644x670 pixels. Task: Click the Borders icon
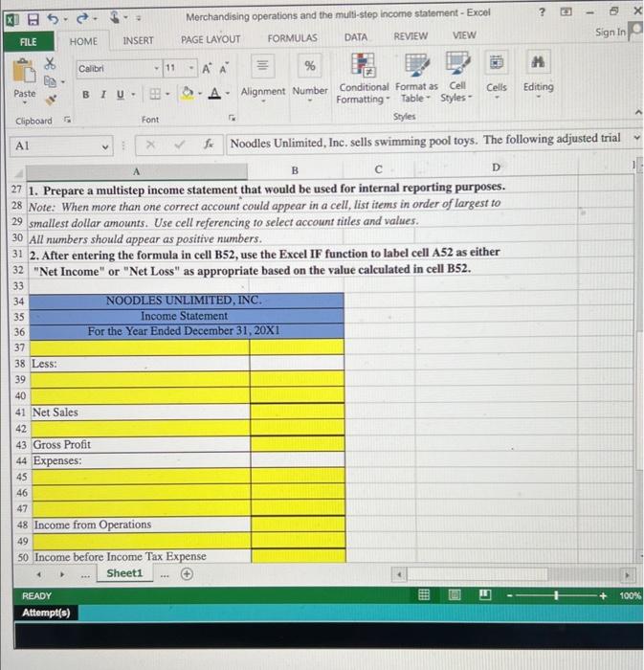(155, 94)
